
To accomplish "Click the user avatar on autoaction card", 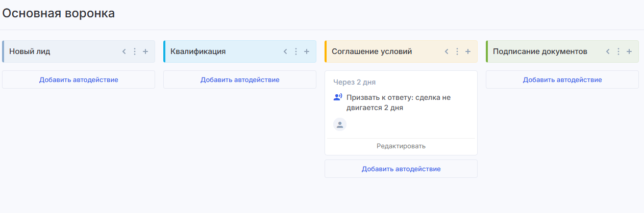I will tap(340, 124).
